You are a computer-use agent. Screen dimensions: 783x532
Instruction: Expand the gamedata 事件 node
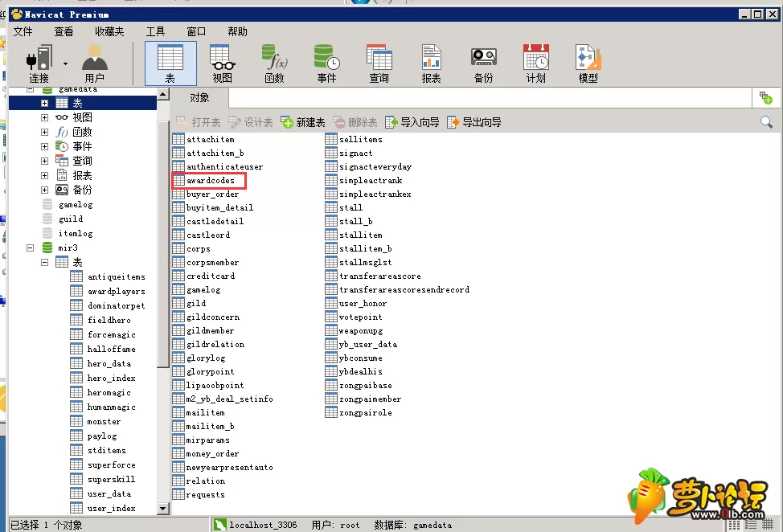[44, 147]
